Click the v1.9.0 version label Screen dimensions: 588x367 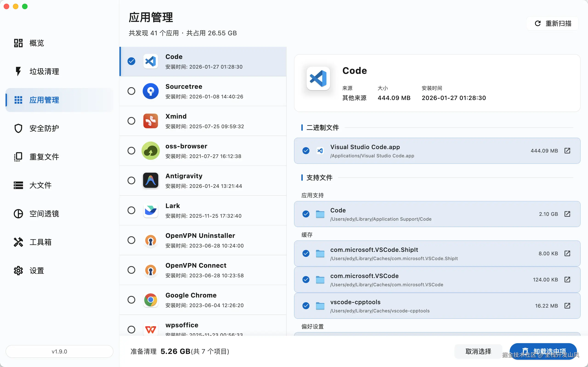(x=59, y=351)
